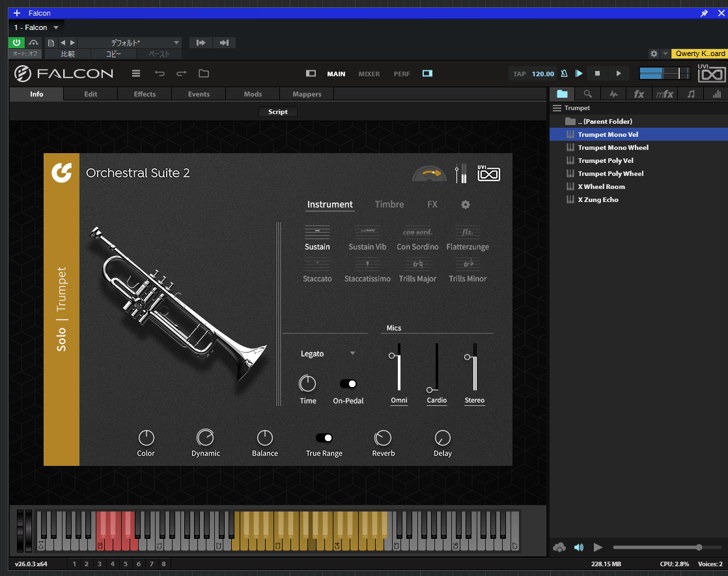Image resolution: width=728 pixels, height=576 pixels.
Task: Click the blue play transport button
Action: click(579, 74)
